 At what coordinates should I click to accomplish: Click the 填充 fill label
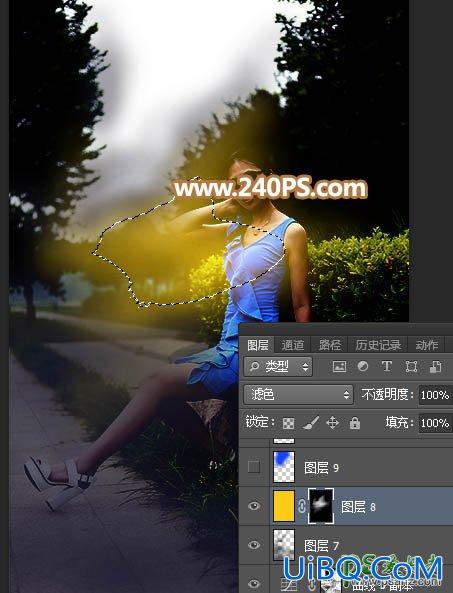[399, 422]
